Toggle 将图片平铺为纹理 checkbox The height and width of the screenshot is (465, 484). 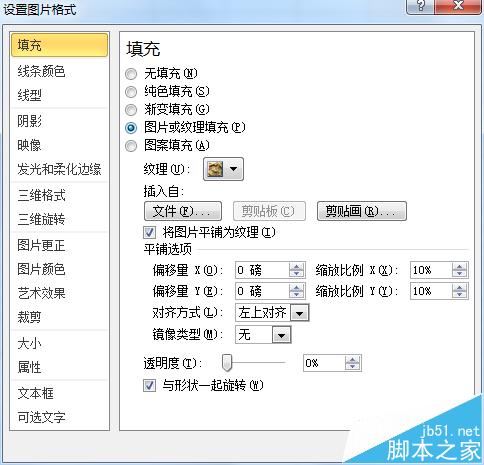coord(149,232)
